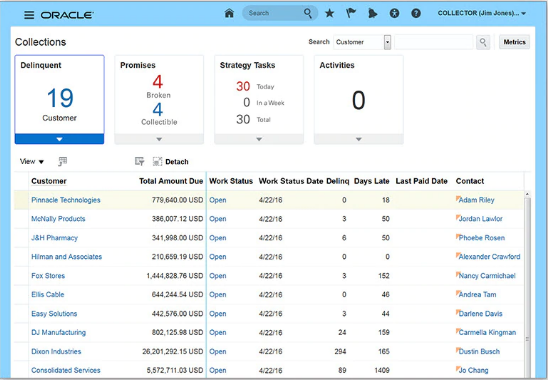
Task: Click the flag icon beside Adam Riley
Action: pyautogui.click(x=457, y=199)
